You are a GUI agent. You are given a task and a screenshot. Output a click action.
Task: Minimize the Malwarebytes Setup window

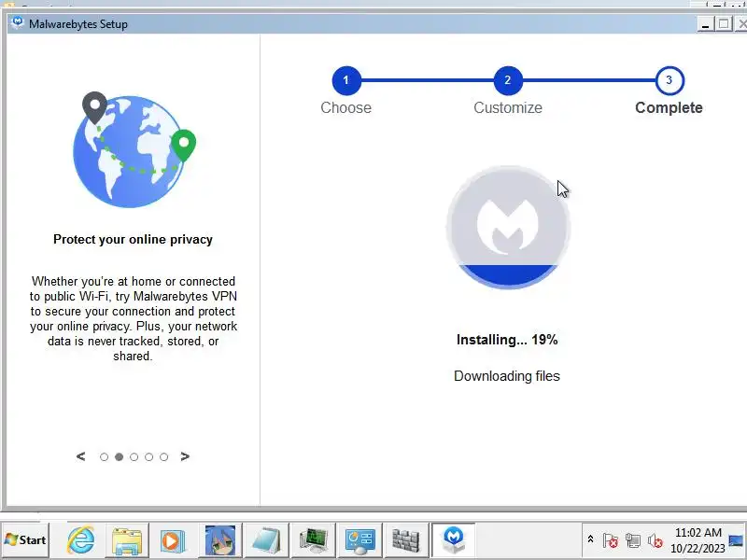[x=706, y=23]
